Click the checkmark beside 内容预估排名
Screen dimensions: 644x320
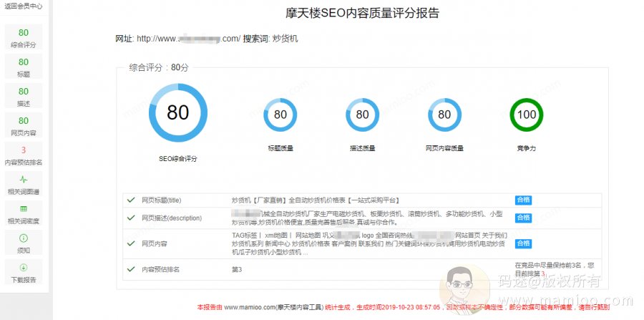130,269
